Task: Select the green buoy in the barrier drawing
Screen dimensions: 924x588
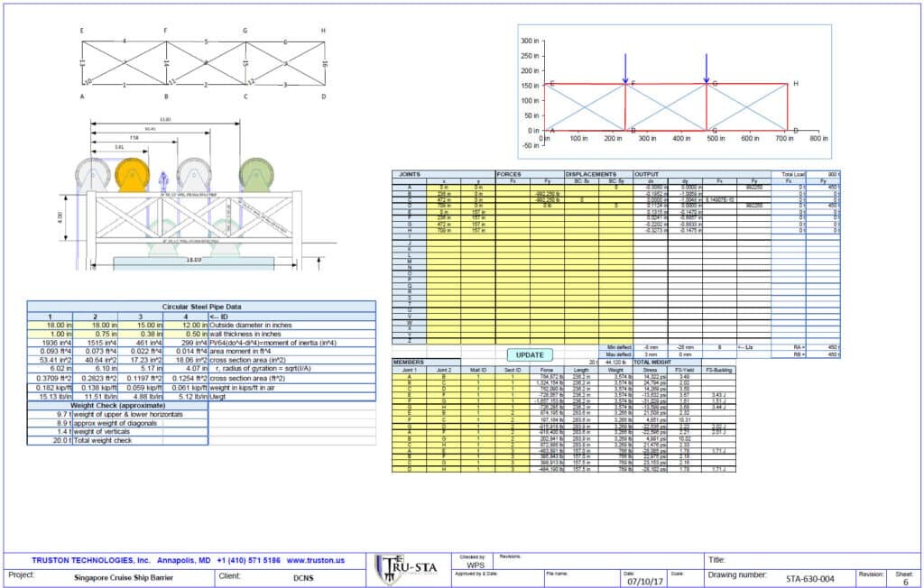Action: pyautogui.click(x=256, y=174)
